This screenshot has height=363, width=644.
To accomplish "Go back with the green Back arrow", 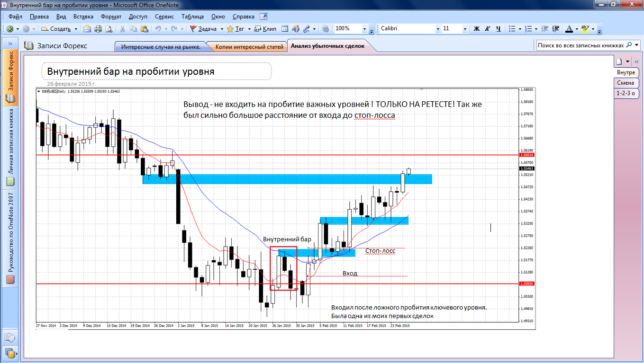I will pos(10,29).
